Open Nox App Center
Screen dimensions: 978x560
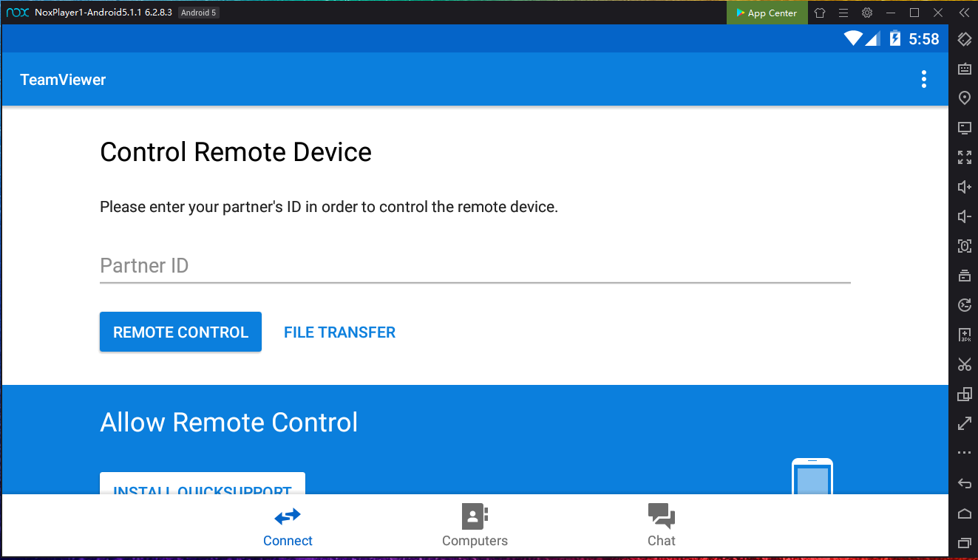(767, 13)
